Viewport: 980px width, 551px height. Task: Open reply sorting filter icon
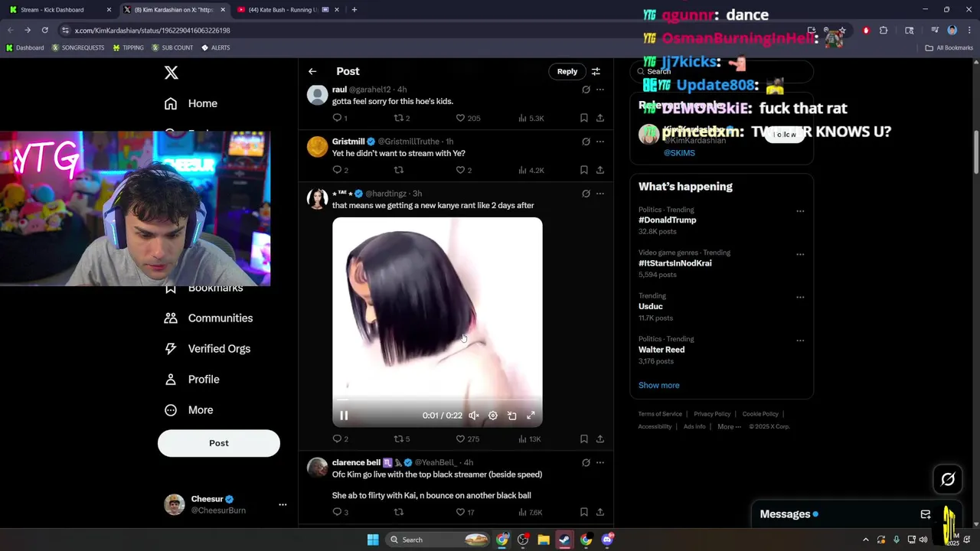pyautogui.click(x=596, y=71)
